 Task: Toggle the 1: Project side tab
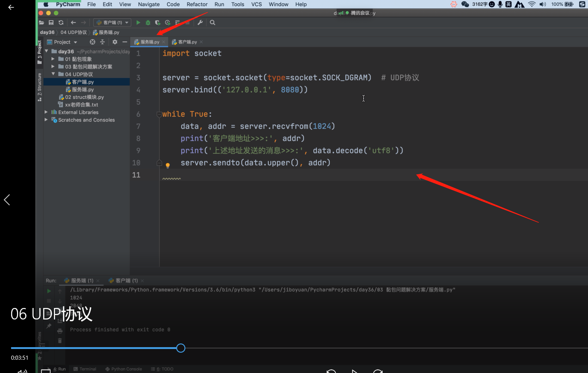point(40,52)
